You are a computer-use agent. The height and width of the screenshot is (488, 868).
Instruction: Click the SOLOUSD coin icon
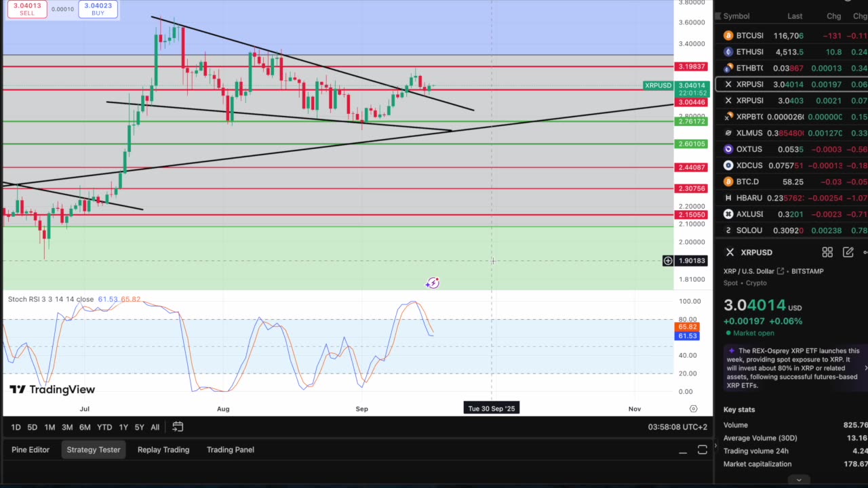coord(728,230)
